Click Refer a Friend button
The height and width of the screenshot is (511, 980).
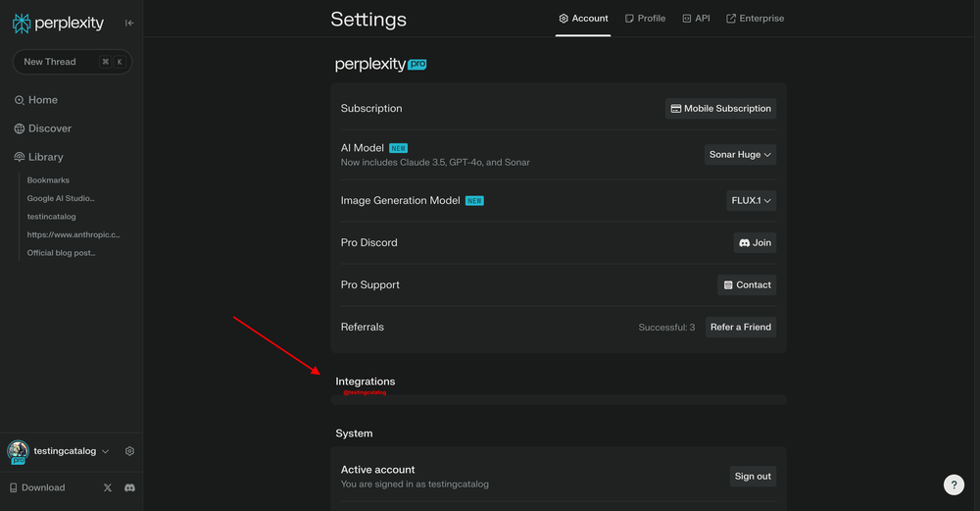tap(740, 327)
